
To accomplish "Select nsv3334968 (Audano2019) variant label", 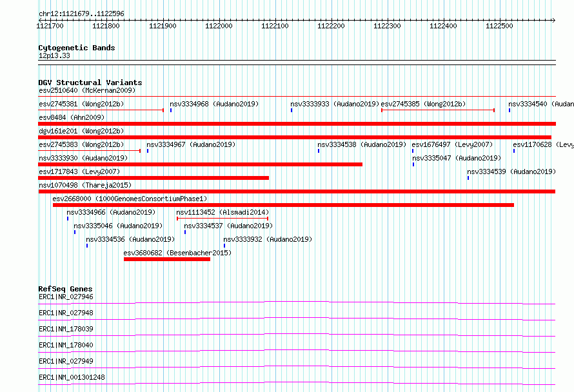I will [214, 104].
